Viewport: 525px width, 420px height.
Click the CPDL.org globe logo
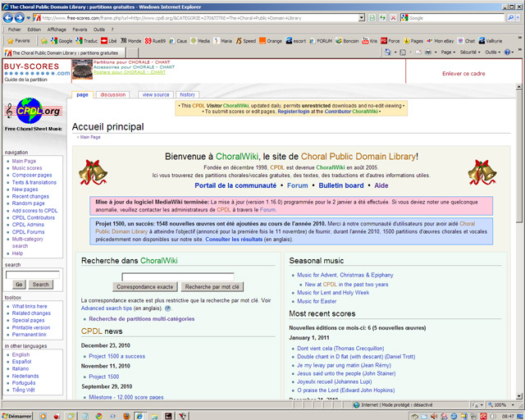34,111
